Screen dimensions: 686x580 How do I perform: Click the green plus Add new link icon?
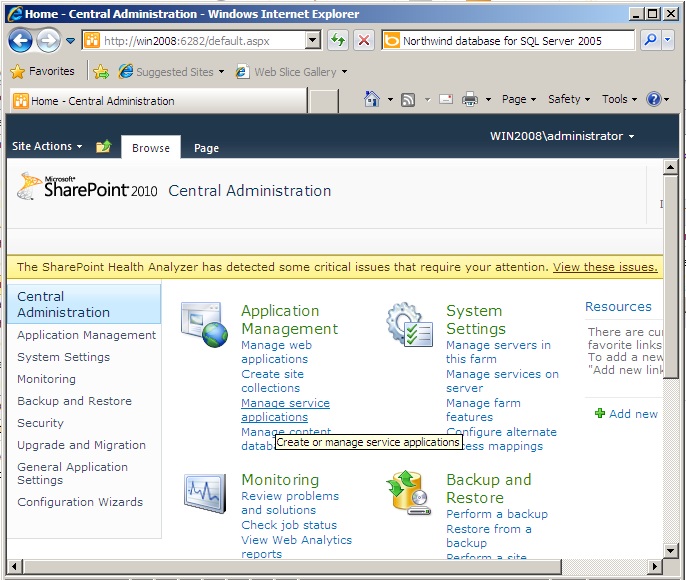pyautogui.click(x=600, y=413)
